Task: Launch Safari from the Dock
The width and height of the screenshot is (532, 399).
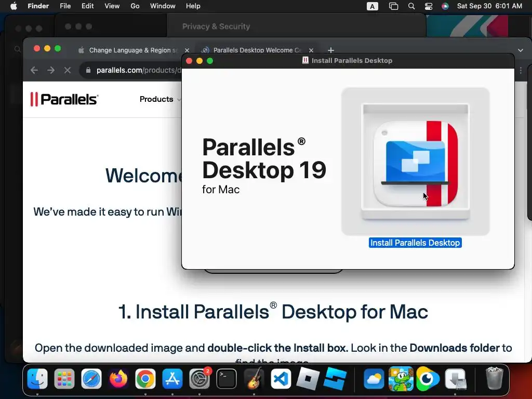Action: (x=91, y=378)
